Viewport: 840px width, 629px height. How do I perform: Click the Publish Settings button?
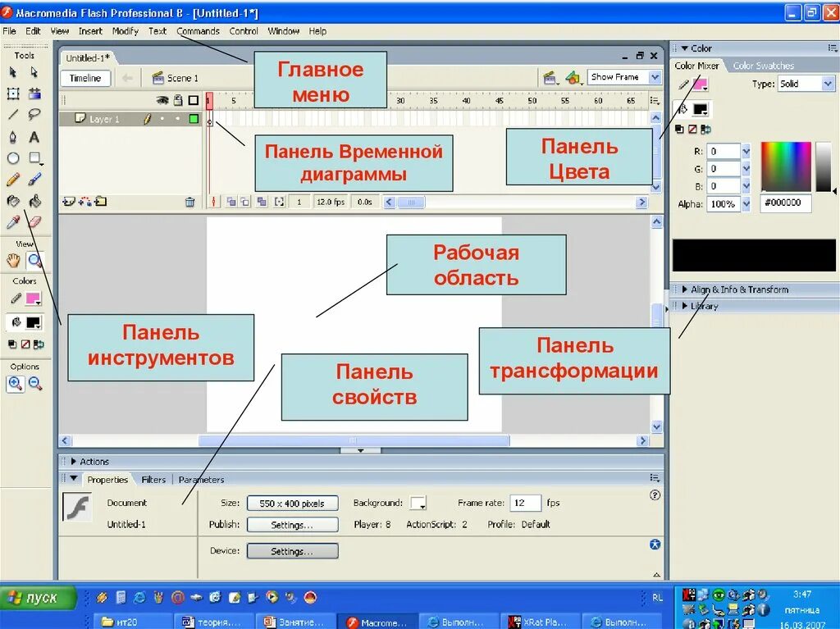[x=292, y=525]
